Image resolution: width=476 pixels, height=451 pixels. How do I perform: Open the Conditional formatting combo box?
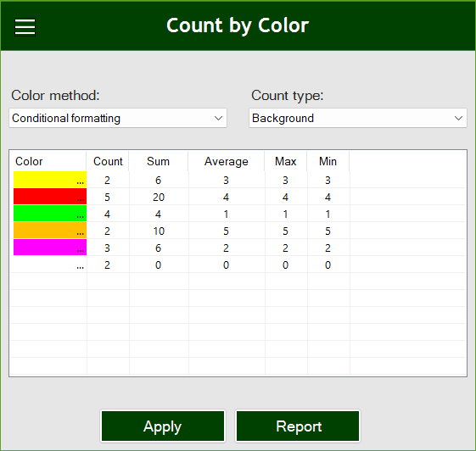[118, 118]
